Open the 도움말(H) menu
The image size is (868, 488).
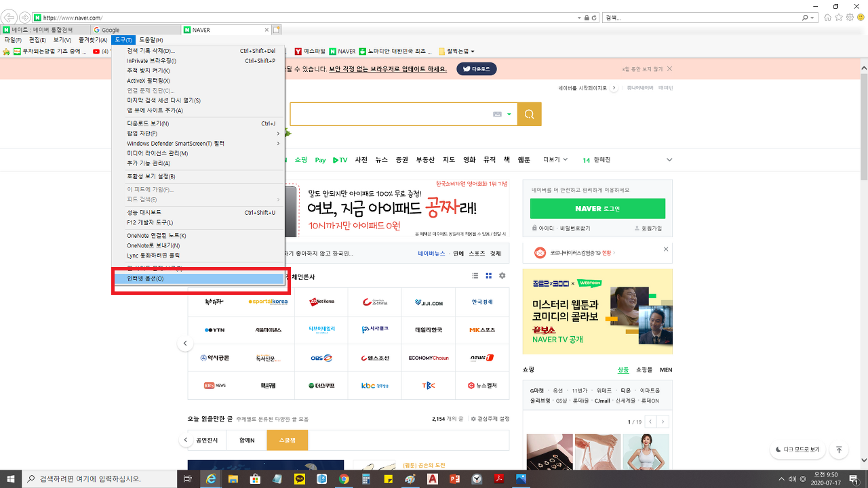click(x=151, y=41)
